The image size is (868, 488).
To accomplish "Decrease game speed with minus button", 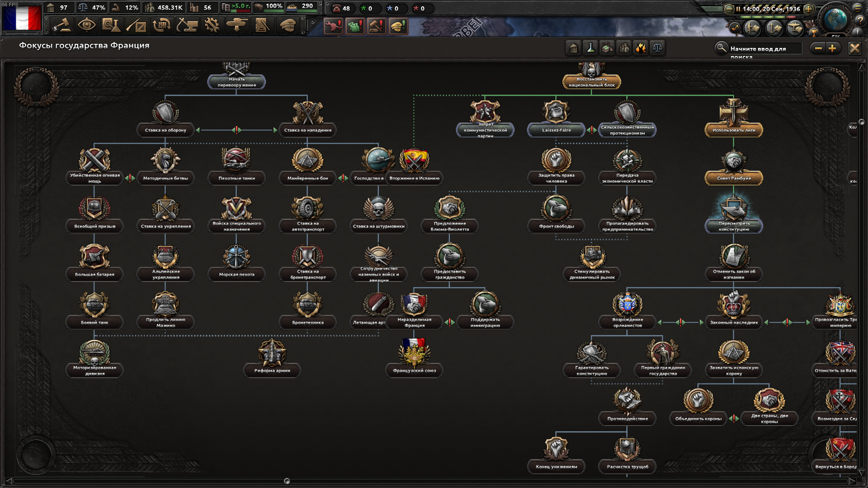I will point(729,9).
